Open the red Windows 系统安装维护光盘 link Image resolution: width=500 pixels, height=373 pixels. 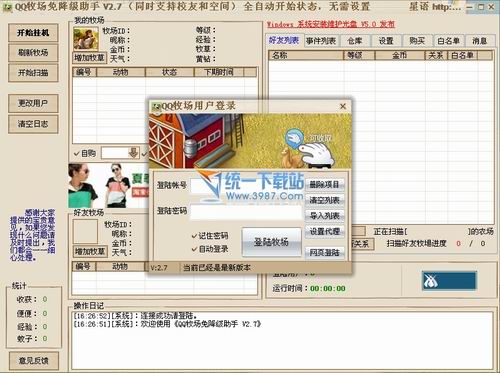[x=331, y=24]
